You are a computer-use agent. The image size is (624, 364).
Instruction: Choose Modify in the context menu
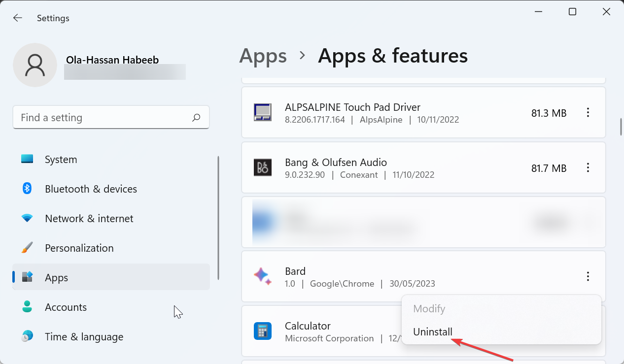(429, 309)
